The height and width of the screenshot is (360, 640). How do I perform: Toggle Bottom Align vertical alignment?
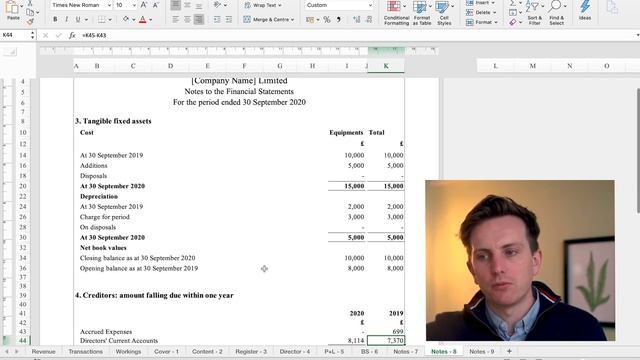[199, 5]
